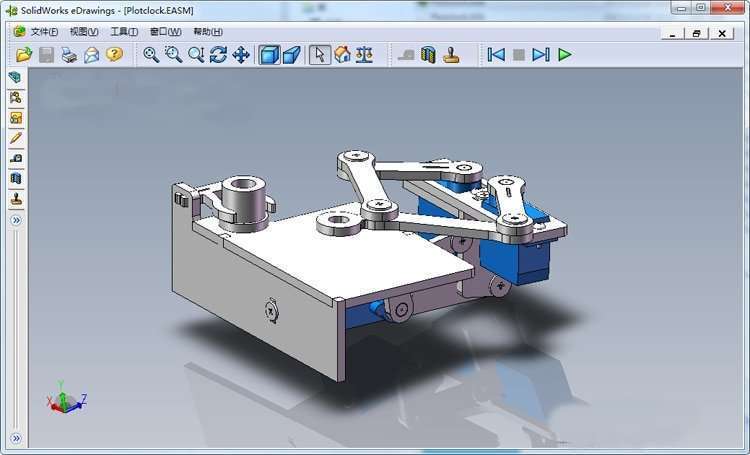Open the move components sidebar icon
This screenshot has height=455, width=750.
[x=16, y=98]
